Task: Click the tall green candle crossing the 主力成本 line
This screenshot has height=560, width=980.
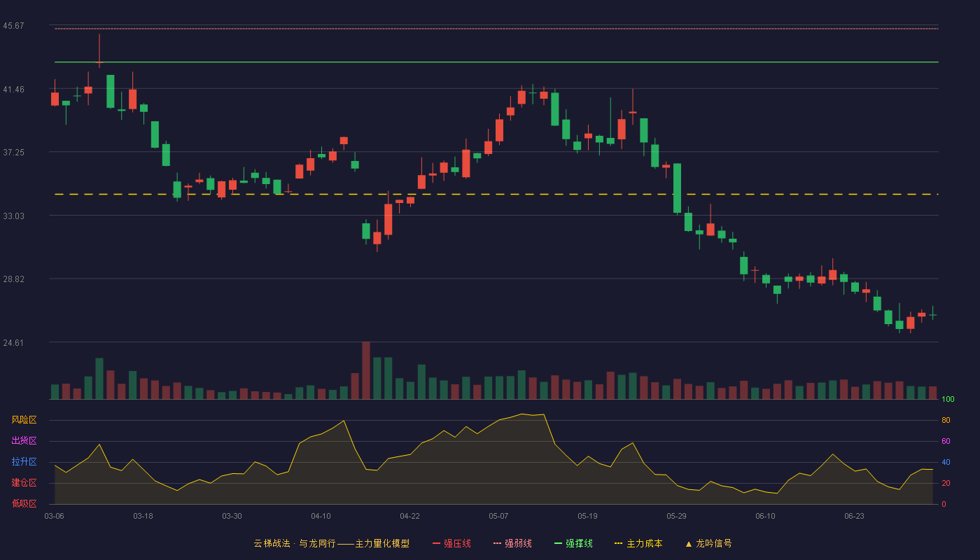Action: coord(677,188)
